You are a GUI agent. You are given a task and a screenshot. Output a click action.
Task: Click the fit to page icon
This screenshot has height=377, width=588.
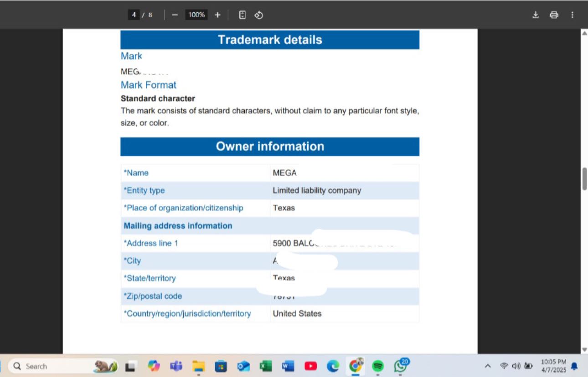click(242, 15)
